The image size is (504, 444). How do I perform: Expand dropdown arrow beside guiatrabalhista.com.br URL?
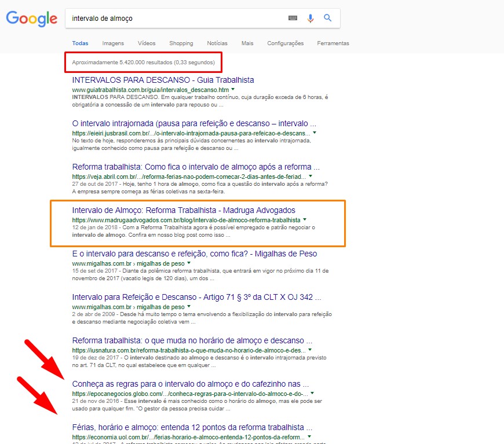coord(233,89)
